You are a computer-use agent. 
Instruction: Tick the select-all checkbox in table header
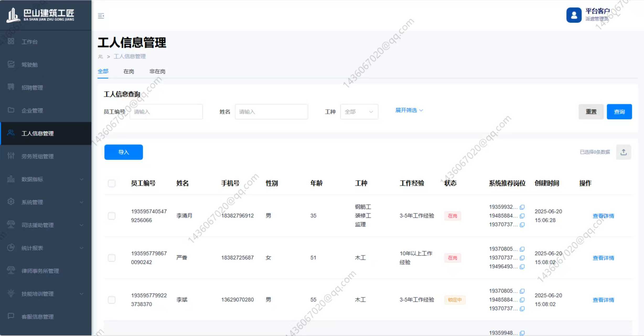[x=112, y=183]
